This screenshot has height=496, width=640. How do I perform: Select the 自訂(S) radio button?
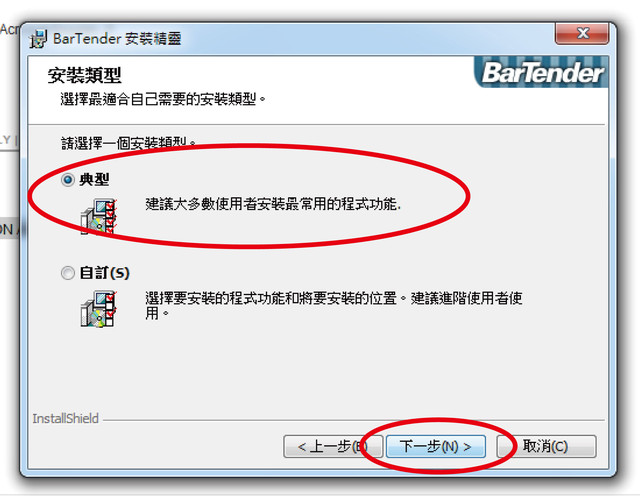tap(68, 273)
